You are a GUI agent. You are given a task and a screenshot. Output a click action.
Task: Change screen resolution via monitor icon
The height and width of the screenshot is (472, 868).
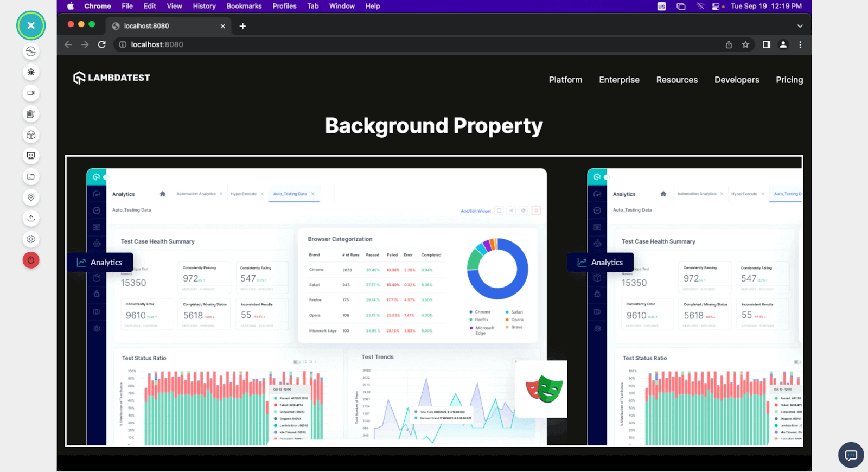tap(31, 156)
